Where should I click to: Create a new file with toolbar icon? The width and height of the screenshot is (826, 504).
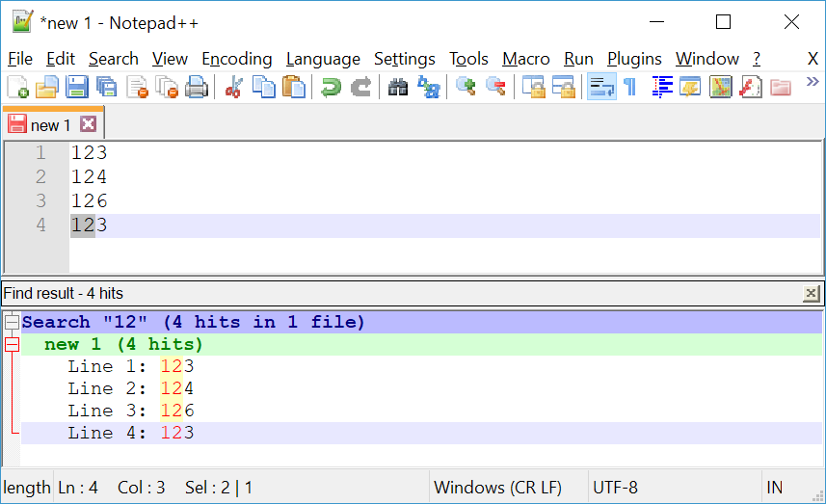click(17, 87)
